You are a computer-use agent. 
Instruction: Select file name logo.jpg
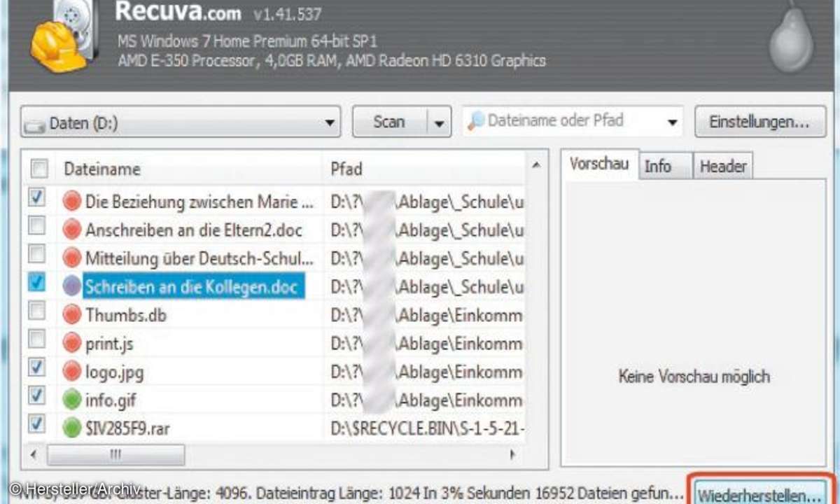coord(115,372)
